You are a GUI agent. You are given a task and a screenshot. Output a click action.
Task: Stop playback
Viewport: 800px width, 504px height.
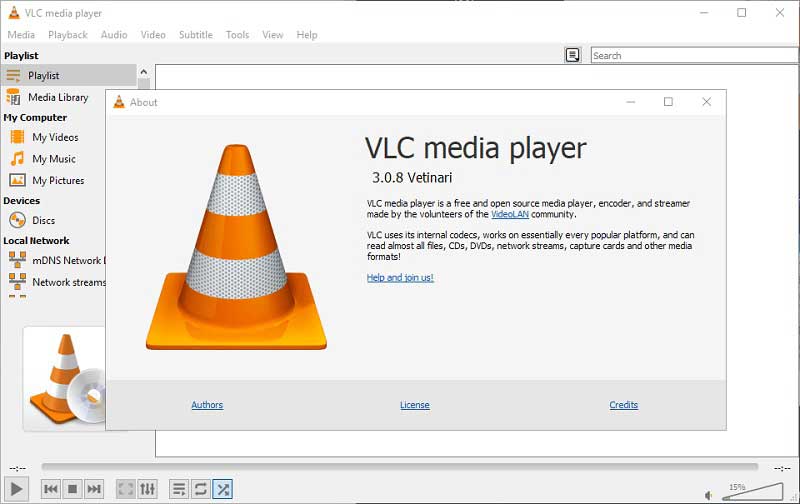coord(72,489)
